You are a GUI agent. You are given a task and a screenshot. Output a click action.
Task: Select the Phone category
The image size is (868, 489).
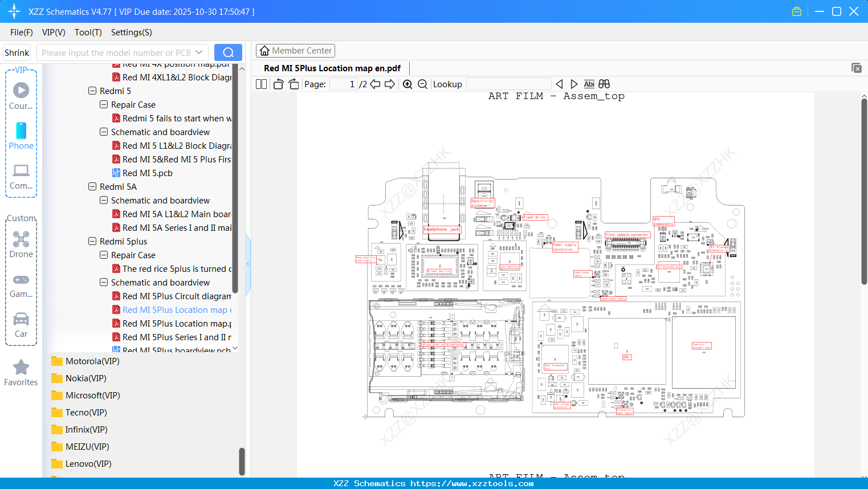tap(21, 136)
